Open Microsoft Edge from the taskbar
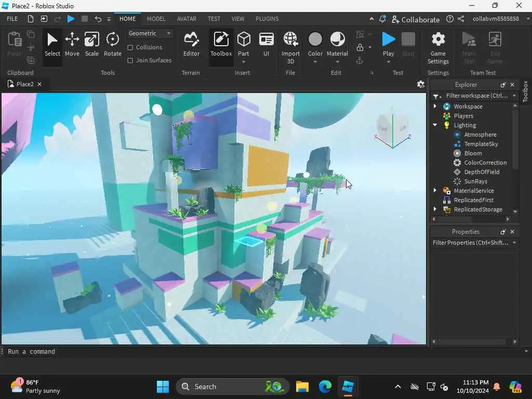This screenshot has width=532, height=399. pyautogui.click(x=325, y=387)
